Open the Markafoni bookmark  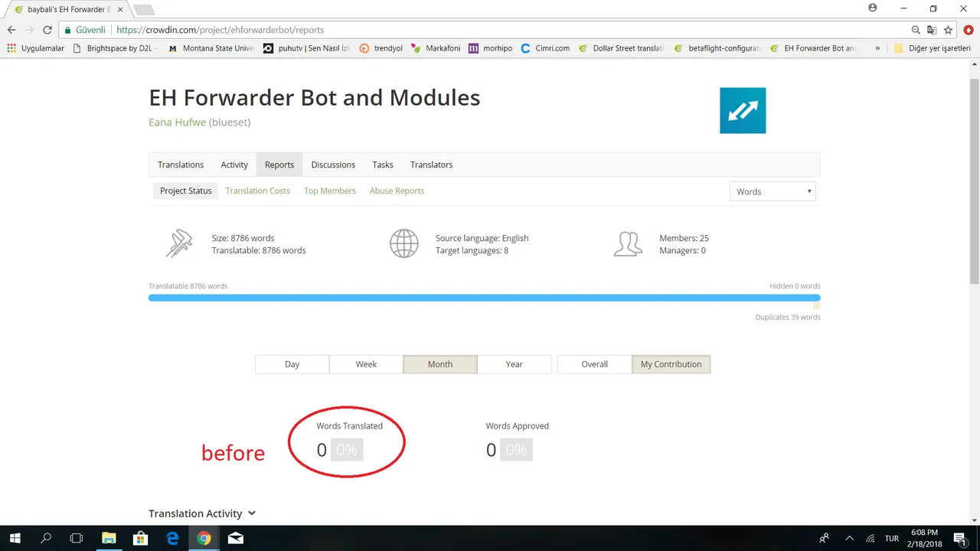(x=436, y=48)
